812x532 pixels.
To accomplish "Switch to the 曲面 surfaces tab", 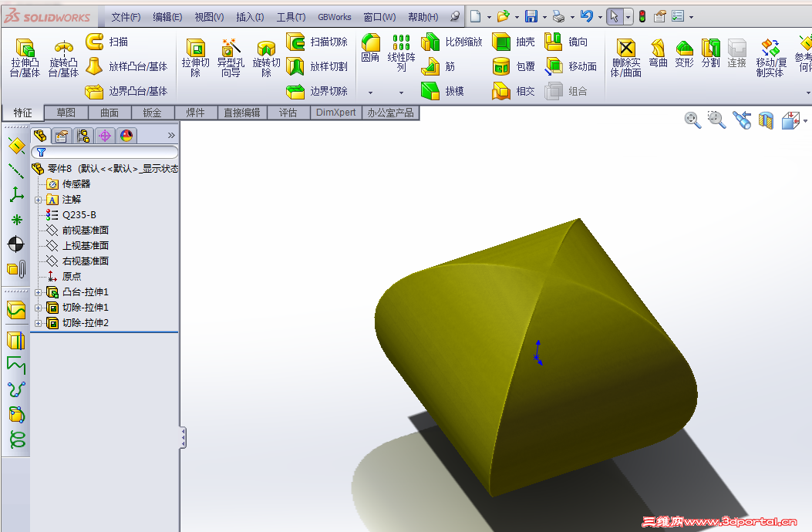I will (110, 113).
